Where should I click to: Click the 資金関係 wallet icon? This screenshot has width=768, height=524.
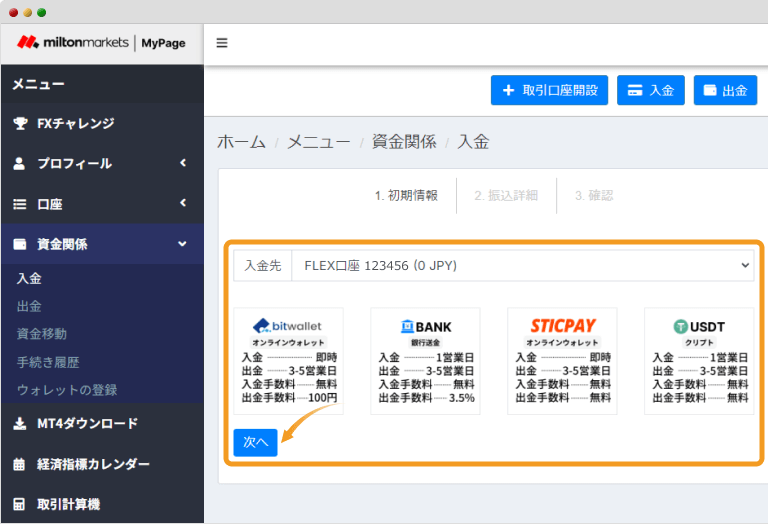pos(20,244)
